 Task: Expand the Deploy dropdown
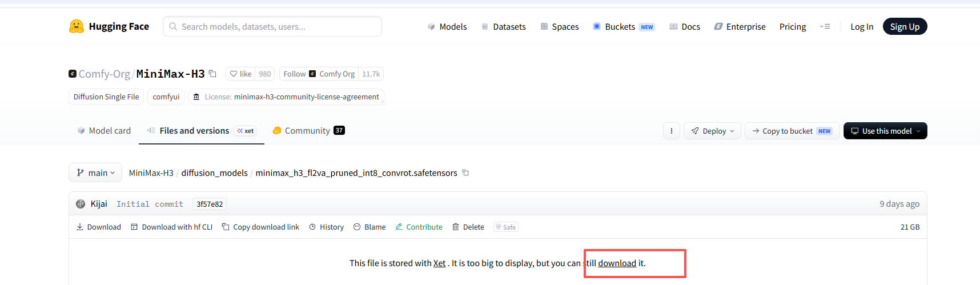point(712,131)
